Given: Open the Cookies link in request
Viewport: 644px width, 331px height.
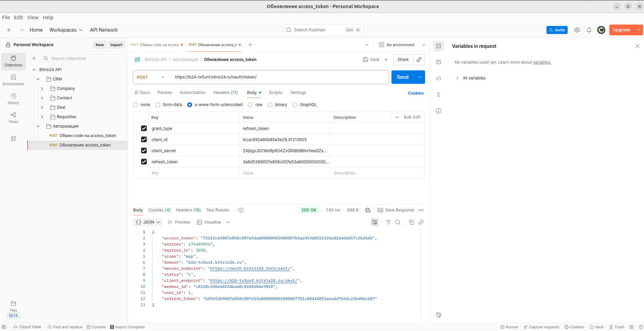Looking at the screenshot, I should tap(416, 93).
